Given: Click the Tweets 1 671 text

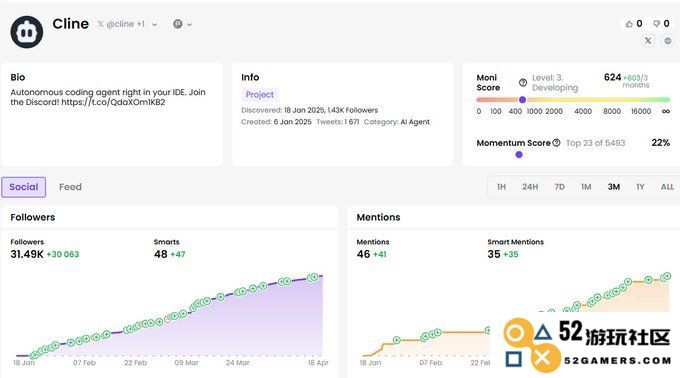Looking at the screenshot, I should (337, 122).
